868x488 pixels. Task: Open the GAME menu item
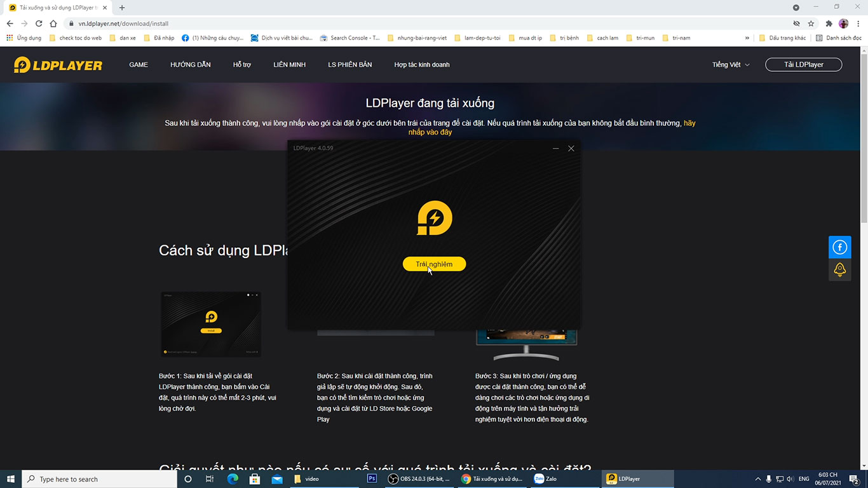pos(139,65)
